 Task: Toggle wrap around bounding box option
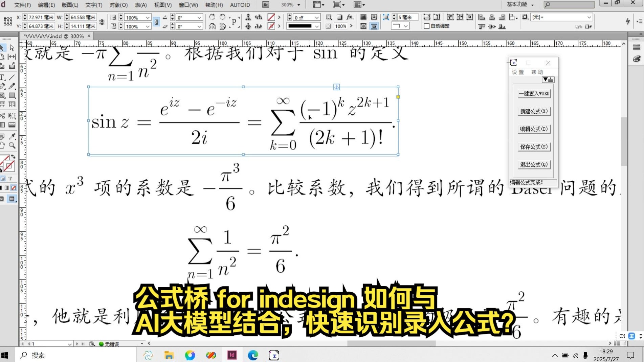coord(374,17)
